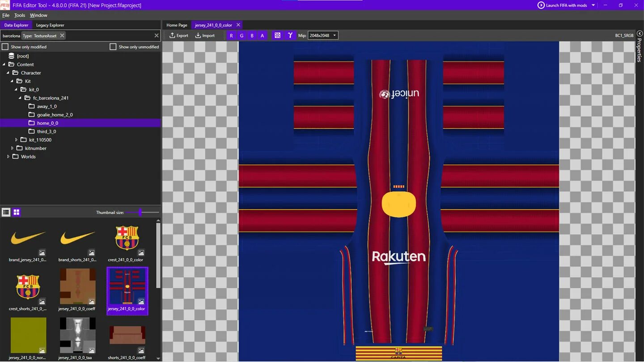Close the jersey_241_0_0_color tab
The height and width of the screenshot is (362, 644).
pos(238,25)
